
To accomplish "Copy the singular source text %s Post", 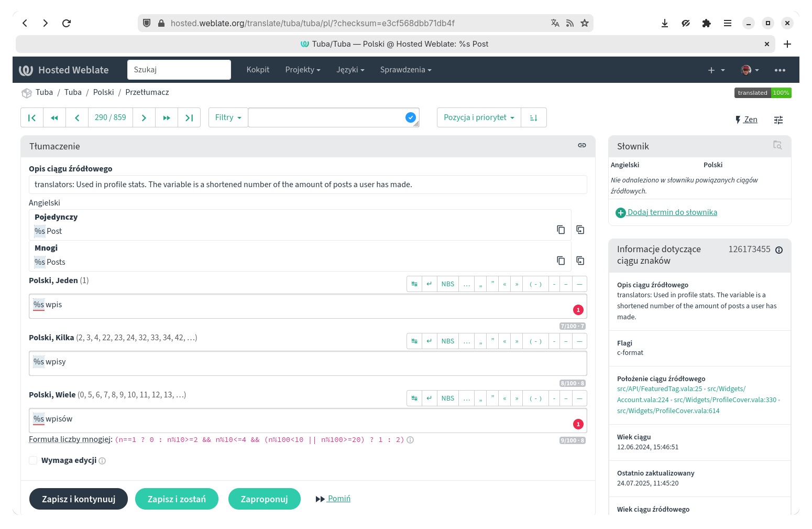I will tap(561, 230).
